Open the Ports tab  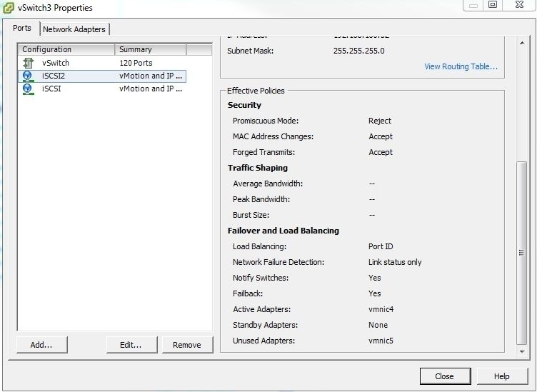(22, 28)
